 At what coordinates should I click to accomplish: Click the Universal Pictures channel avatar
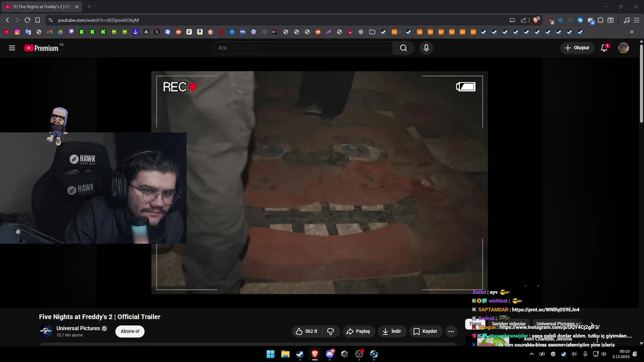click(46, 331)
